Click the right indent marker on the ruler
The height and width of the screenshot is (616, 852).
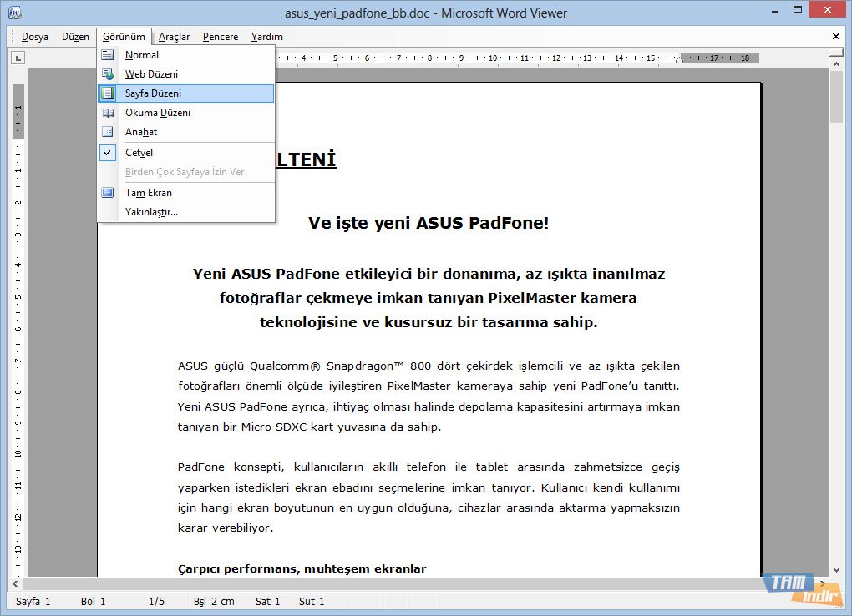pyautogui.click(x=679, y=60)
